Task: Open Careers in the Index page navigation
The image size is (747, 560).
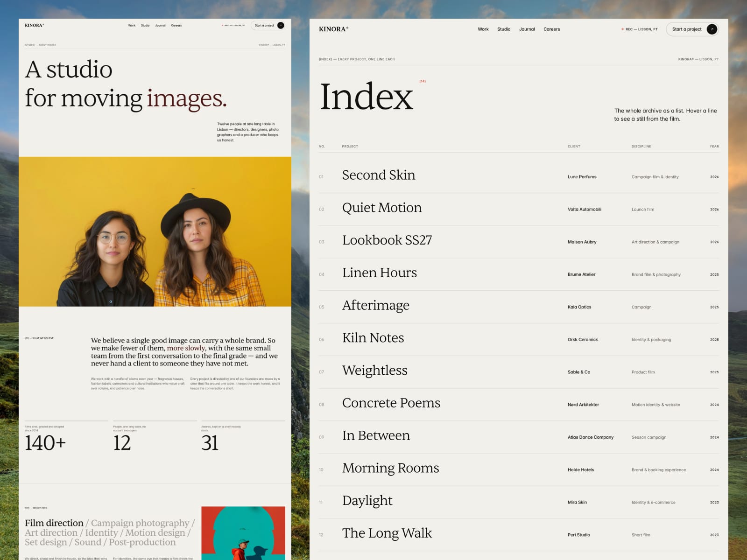Action: (x=551, y=29)
